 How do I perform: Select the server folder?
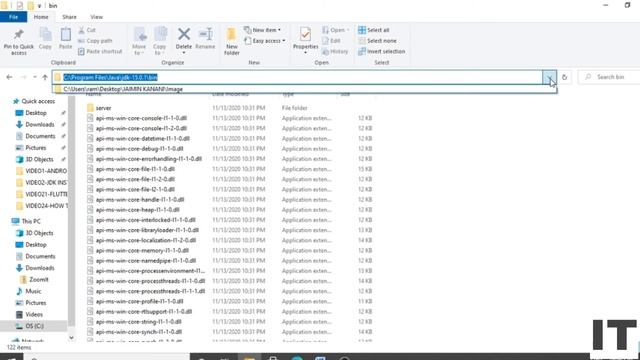tap(103, 108)
